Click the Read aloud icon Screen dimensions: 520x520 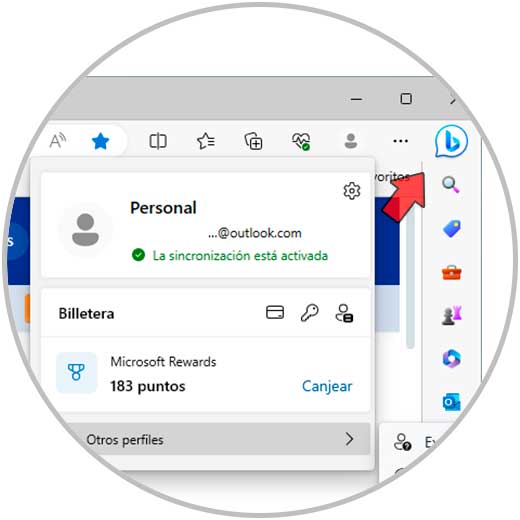tap(58, 141)
